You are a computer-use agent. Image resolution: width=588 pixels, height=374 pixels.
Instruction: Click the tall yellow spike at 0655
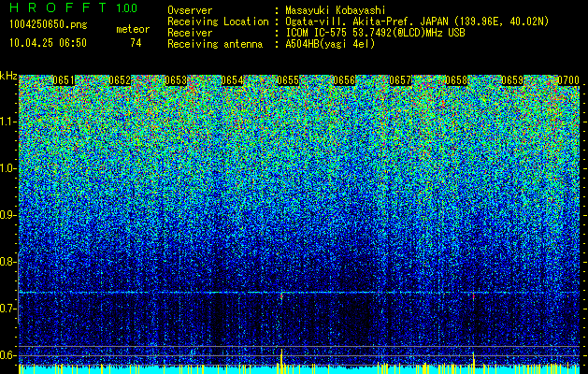(281, 361)
